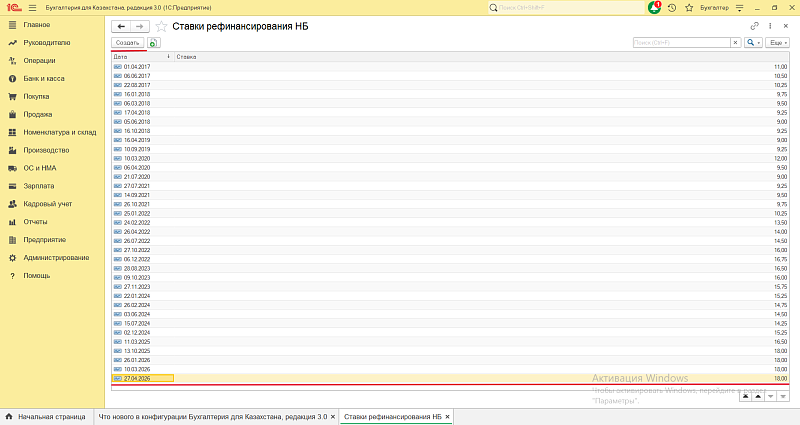Expand the search magnifier dropdown
Viewport: 800px width, 425px height.
pyautogui.click(x=753, y=43)
